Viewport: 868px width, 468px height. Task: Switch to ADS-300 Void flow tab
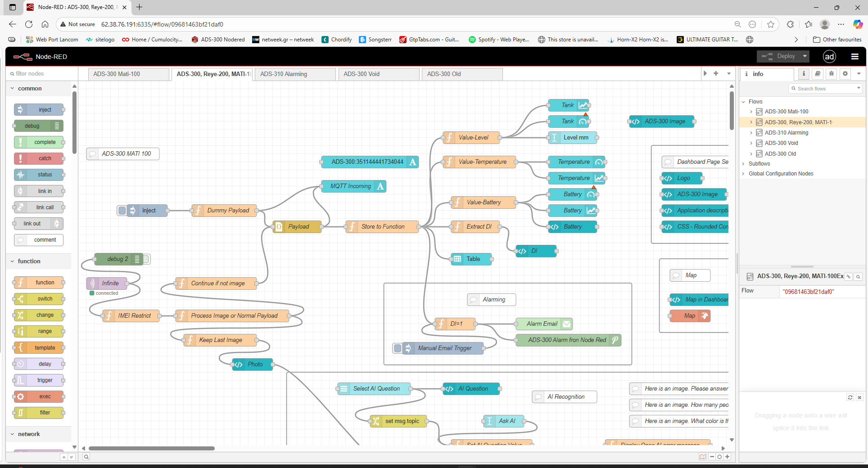[x=379, y=74]
